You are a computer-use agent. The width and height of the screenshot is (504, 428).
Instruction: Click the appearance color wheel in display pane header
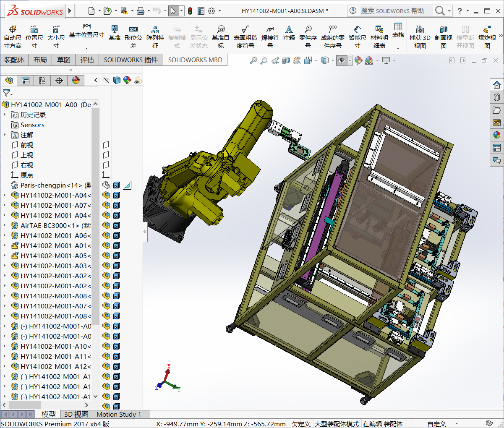point(127,80)
